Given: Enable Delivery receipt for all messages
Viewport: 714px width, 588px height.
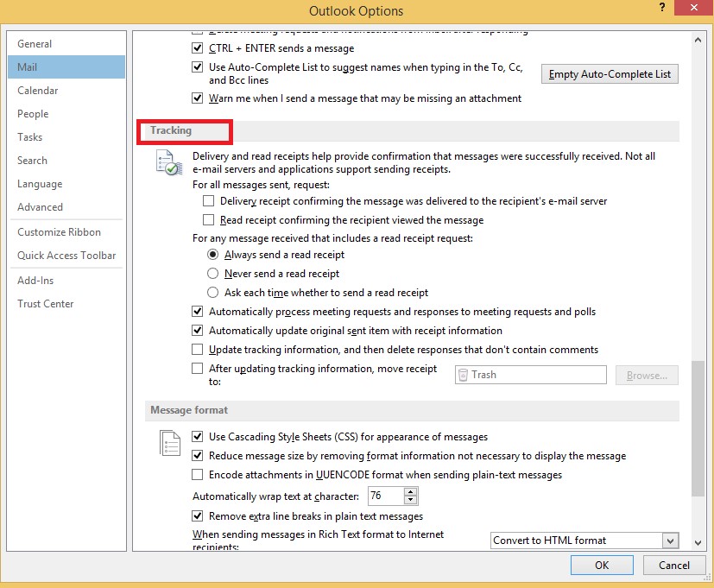Looking at the screenshot, I should tap(209, 201).
